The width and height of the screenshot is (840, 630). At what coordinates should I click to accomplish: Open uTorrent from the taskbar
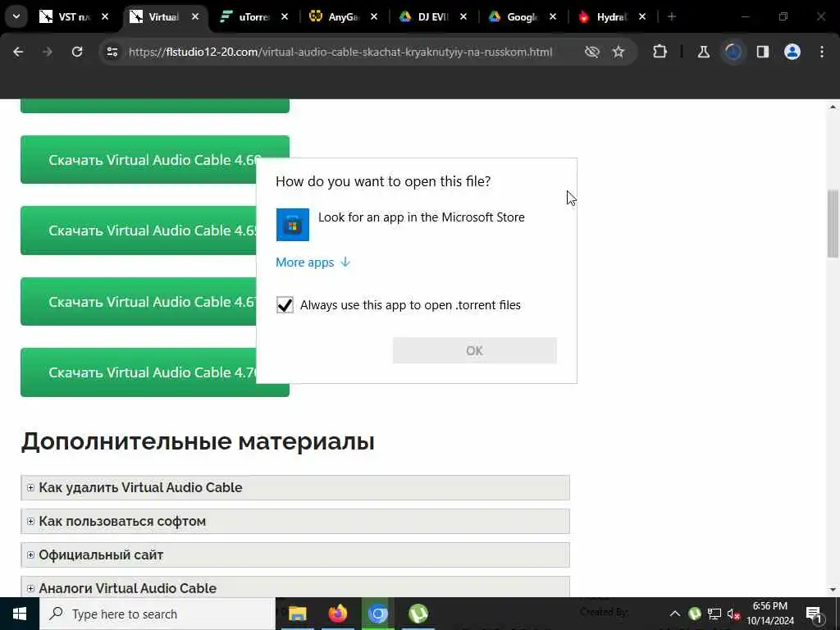click(x=418, y=614)
